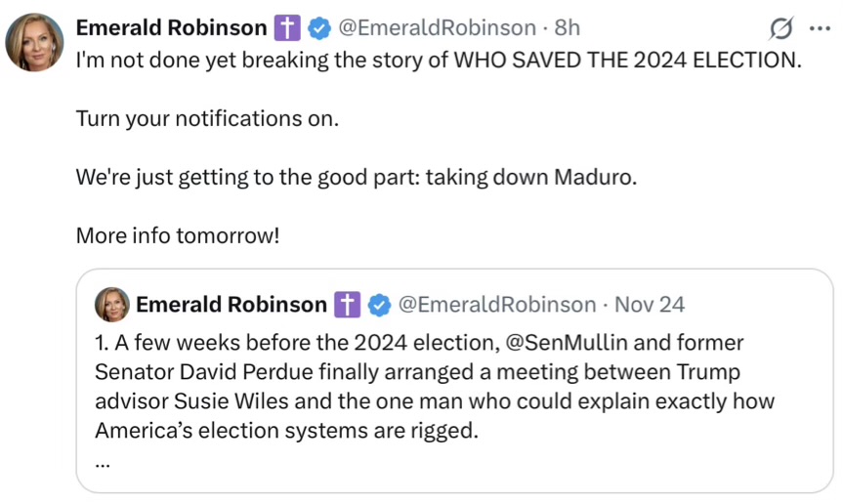Click the quoted post's Emerald Robinson name
Viewport: 843px width, 504px height.
(x=231, y=305)
